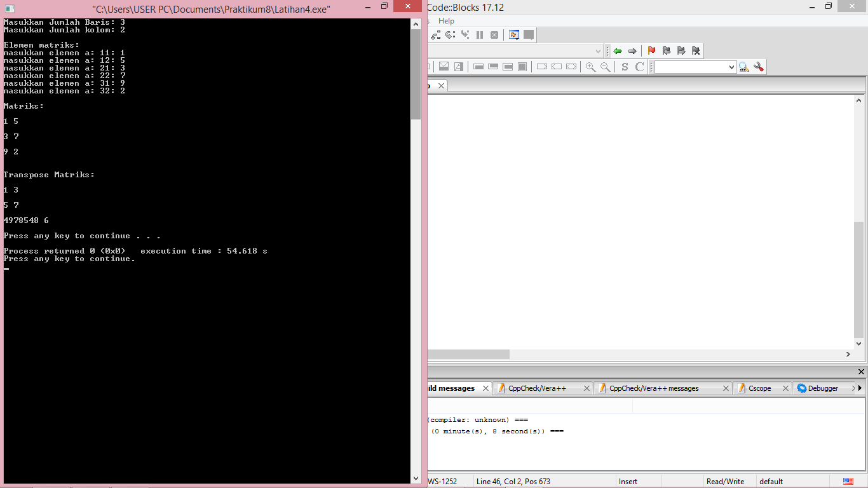Close the Logs panel with its X
Viewport: 868px width, 488px height.
tap(861, 372)
